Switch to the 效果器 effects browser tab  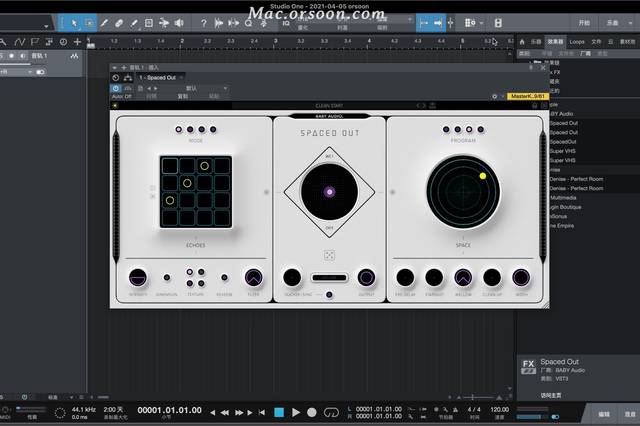tap(555, 42)
